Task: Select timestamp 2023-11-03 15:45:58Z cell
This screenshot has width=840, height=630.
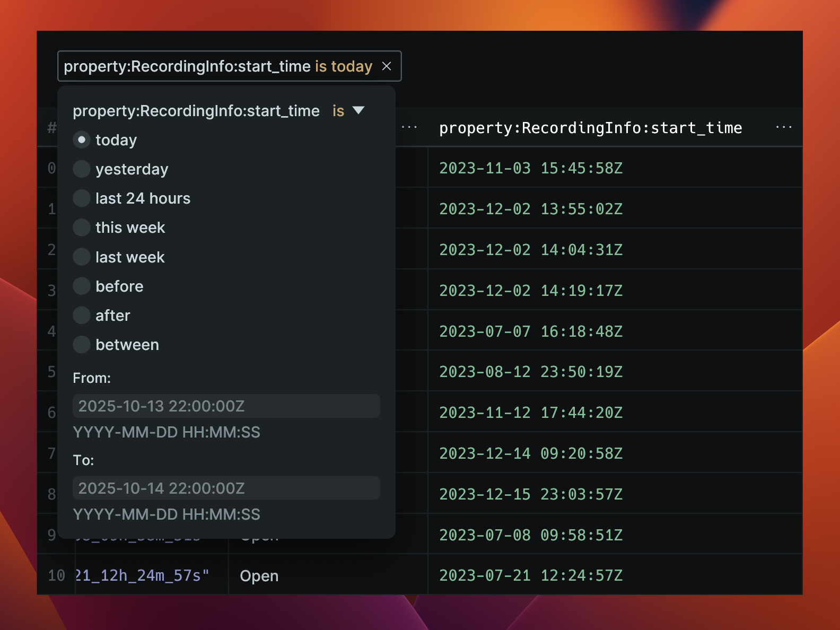Action: (531, 168)
